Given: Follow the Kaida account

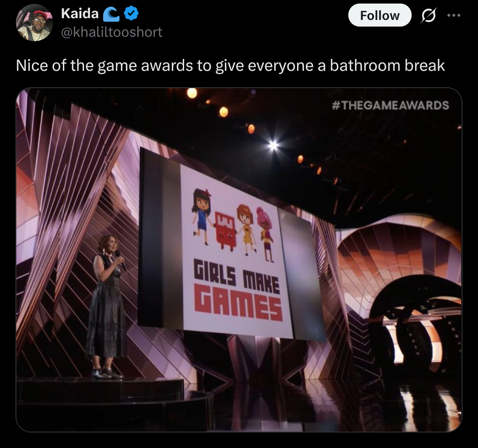Looking at the screenshot, I should (380, 15).
